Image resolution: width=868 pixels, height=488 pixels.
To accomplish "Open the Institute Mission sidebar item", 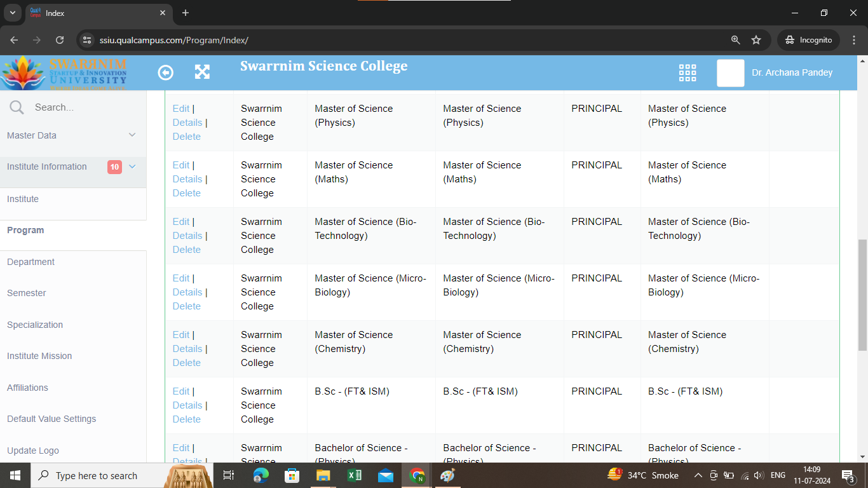I will coord(39,356).
